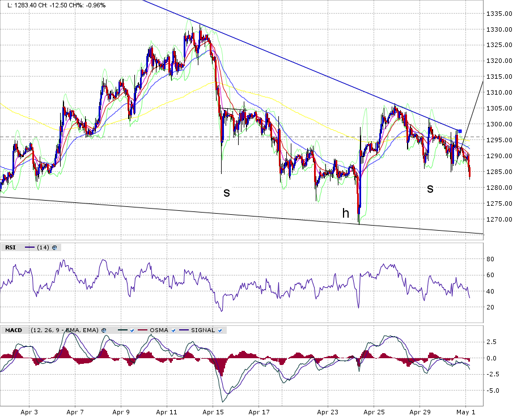Click the blue trendline handle near 1298

460,131
